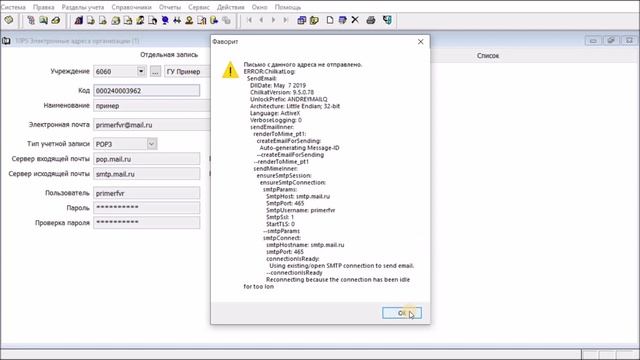Click the Проверка пароля field
640x360 pixels.
pos(147,222)
